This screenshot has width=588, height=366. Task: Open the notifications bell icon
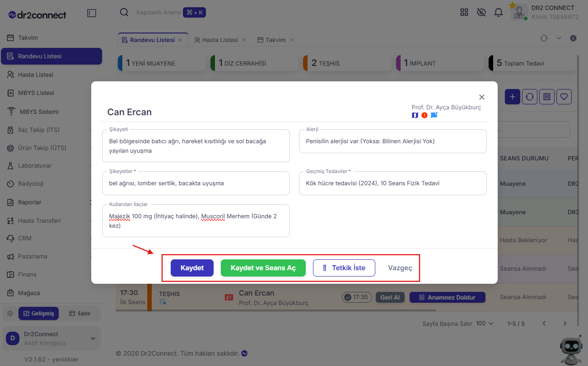[x=499, y=12]
